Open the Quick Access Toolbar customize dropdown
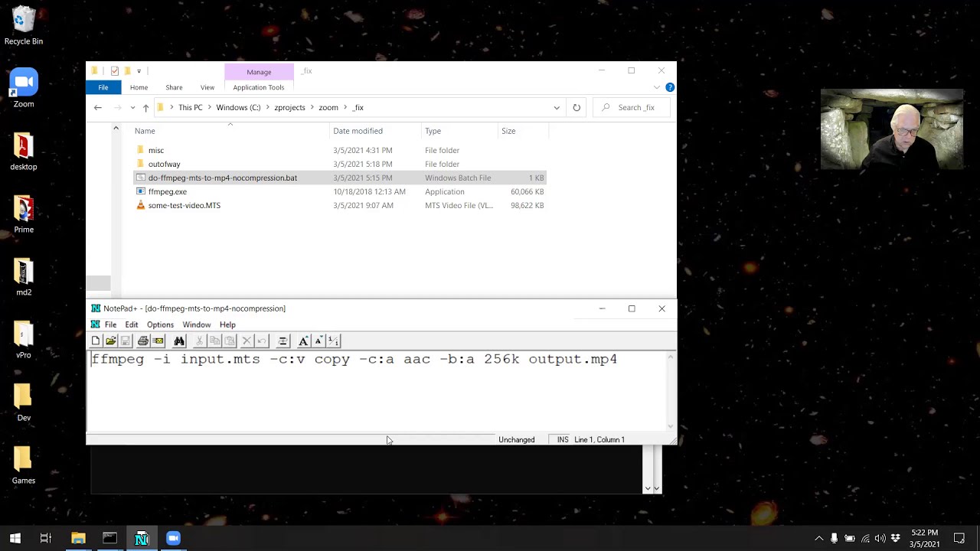The image size is (980, 551). tap(139, 71)
